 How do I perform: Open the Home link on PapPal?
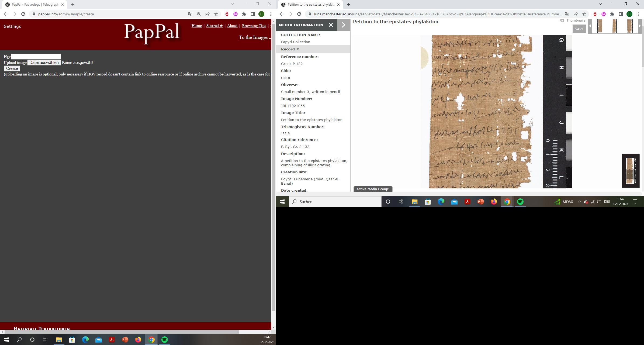(197, 26)
